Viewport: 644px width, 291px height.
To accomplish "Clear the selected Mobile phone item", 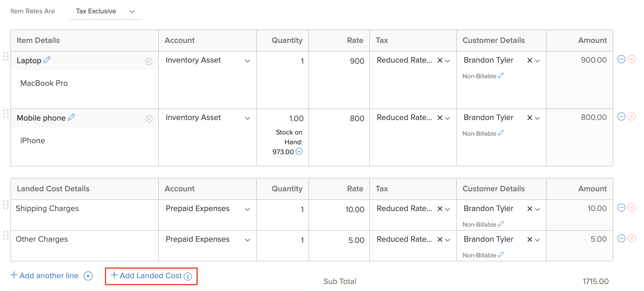I will [149, 119].
